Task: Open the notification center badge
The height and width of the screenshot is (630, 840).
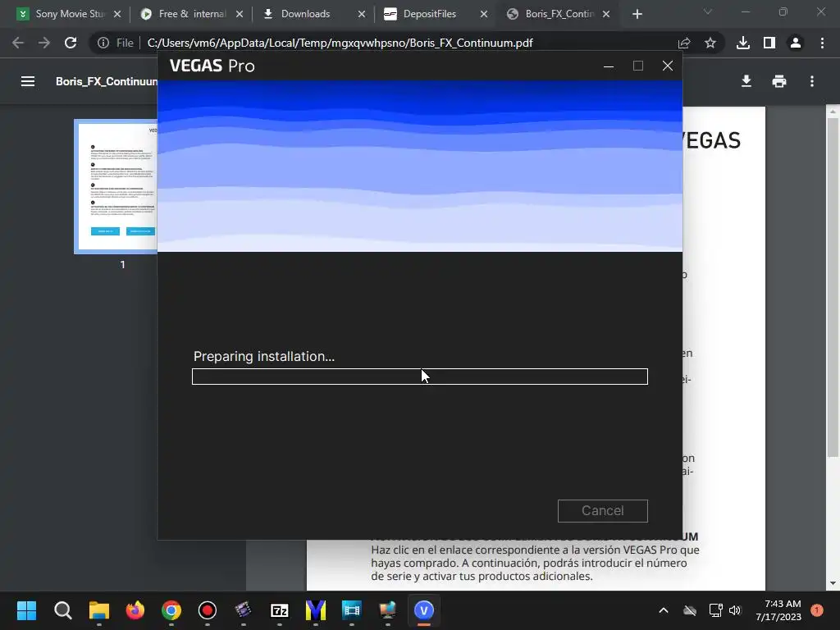Action: [817, 610]
